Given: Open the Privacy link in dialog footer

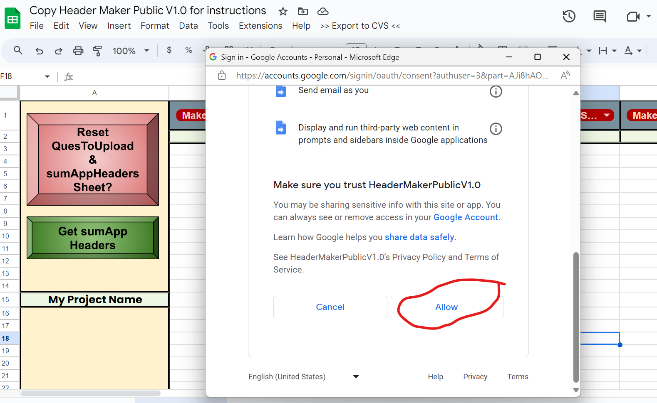Looking at the screenshot, I should coord(475,376).
